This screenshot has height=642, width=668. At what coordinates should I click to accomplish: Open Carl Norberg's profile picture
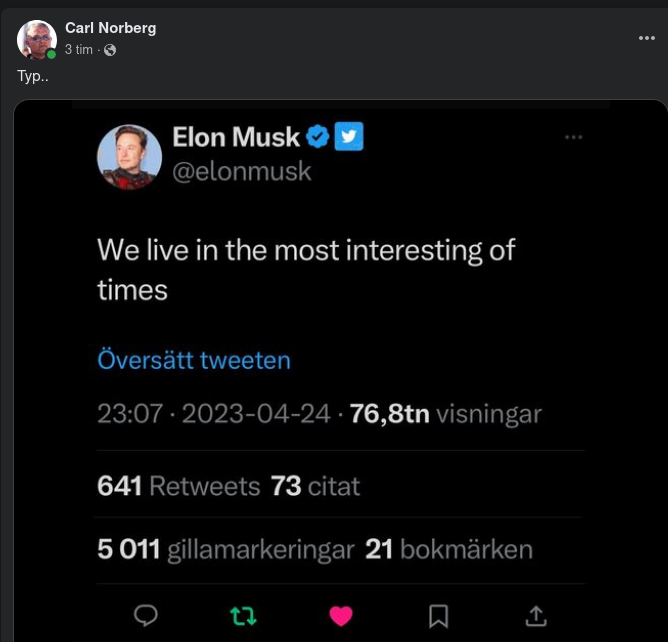(x=37, y=39)
